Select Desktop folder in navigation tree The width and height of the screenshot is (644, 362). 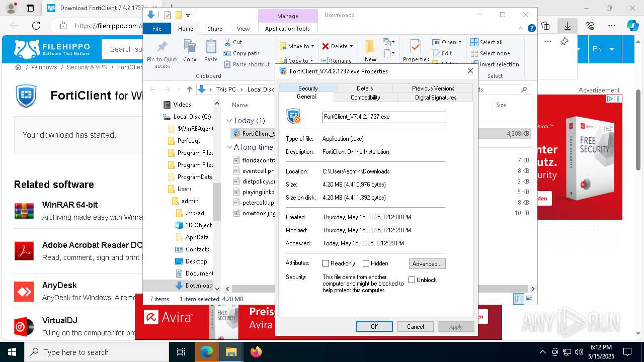191,261
